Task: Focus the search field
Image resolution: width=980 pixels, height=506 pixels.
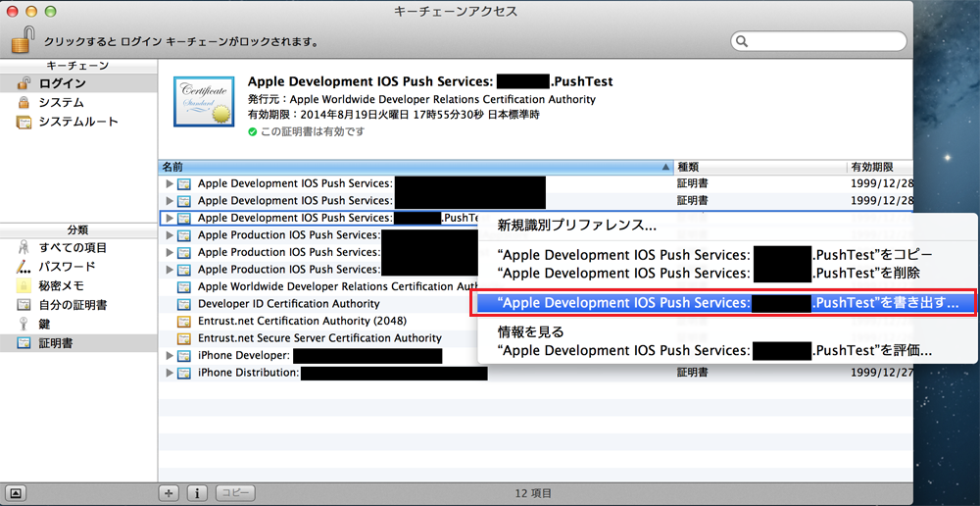Action: coord(818,41)
